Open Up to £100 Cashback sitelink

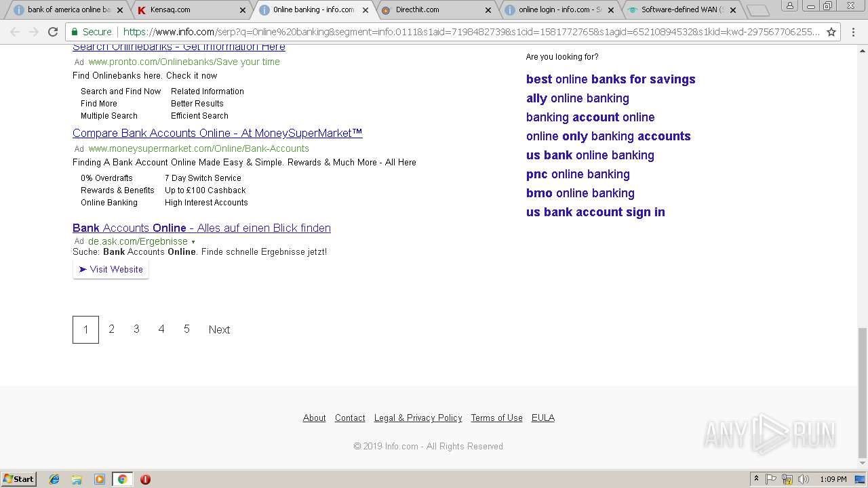(205, 190)
